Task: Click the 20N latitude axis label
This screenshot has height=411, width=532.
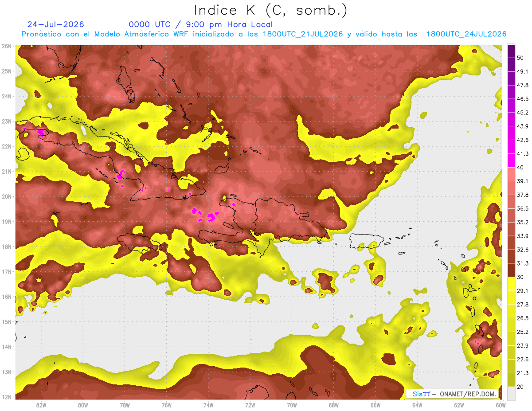Action: coord(7,196)
